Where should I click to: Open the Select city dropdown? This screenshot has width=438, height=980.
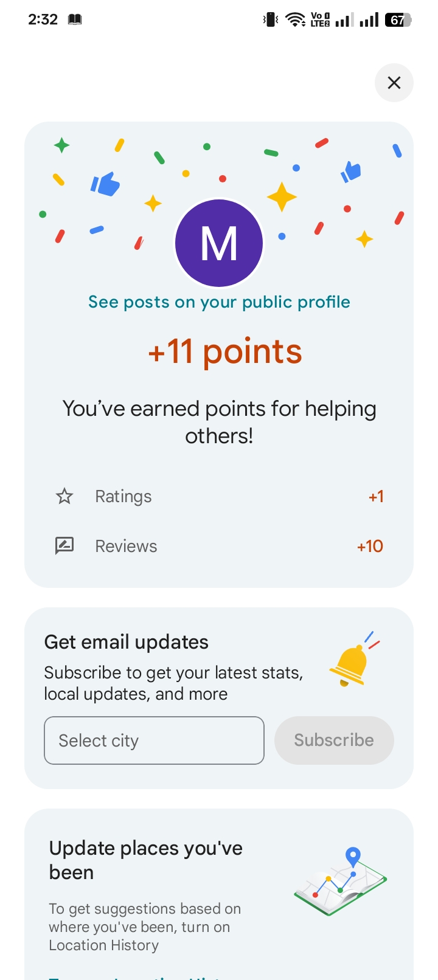(154, 740)
